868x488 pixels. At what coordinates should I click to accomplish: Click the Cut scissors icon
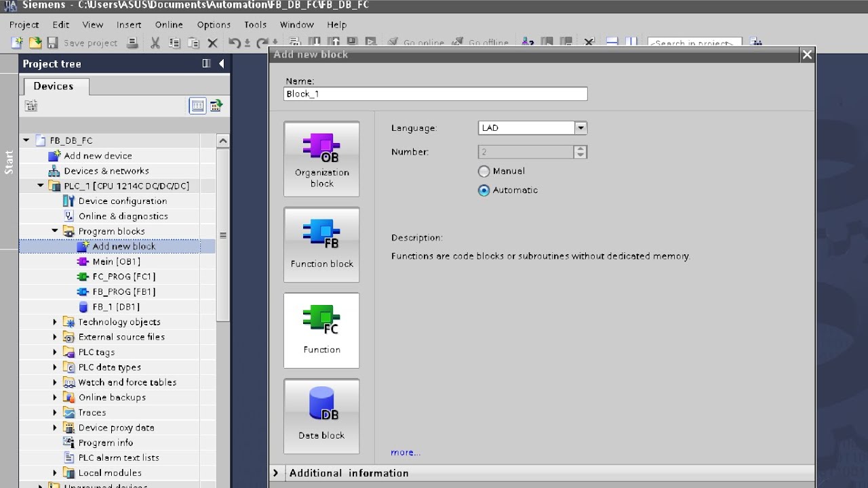coord(155,43)
